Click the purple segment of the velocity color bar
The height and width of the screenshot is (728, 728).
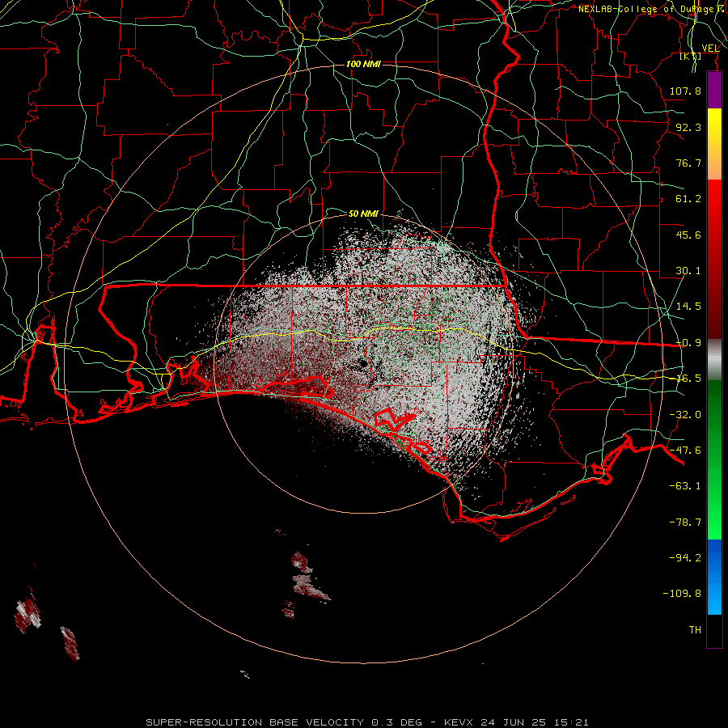714,91
